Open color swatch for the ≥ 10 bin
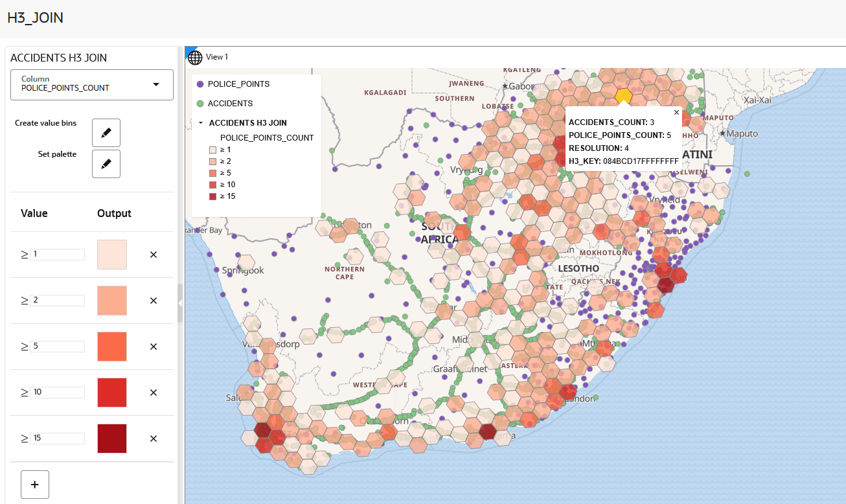This screenshot has height=504, width=846. [112, 393]
